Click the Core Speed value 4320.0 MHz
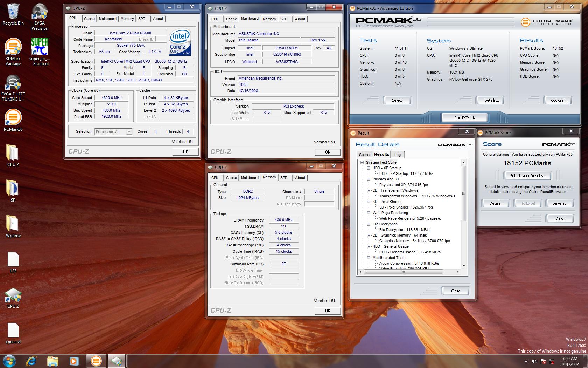 pyautogui.click(x=111, y=98)
